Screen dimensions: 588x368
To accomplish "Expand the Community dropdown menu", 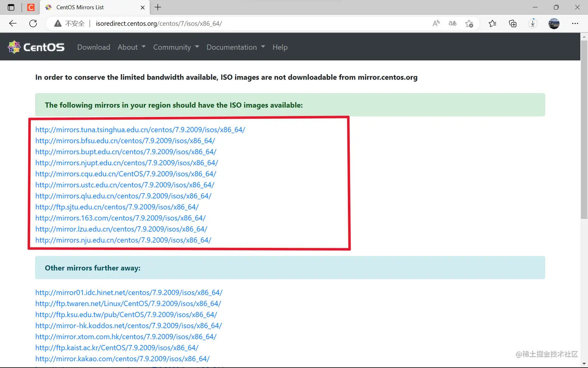I will (176, 47).
